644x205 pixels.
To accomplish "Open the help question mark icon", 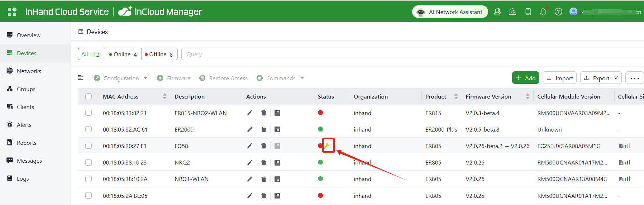I will pyautogui.click(x=558, y=12).
